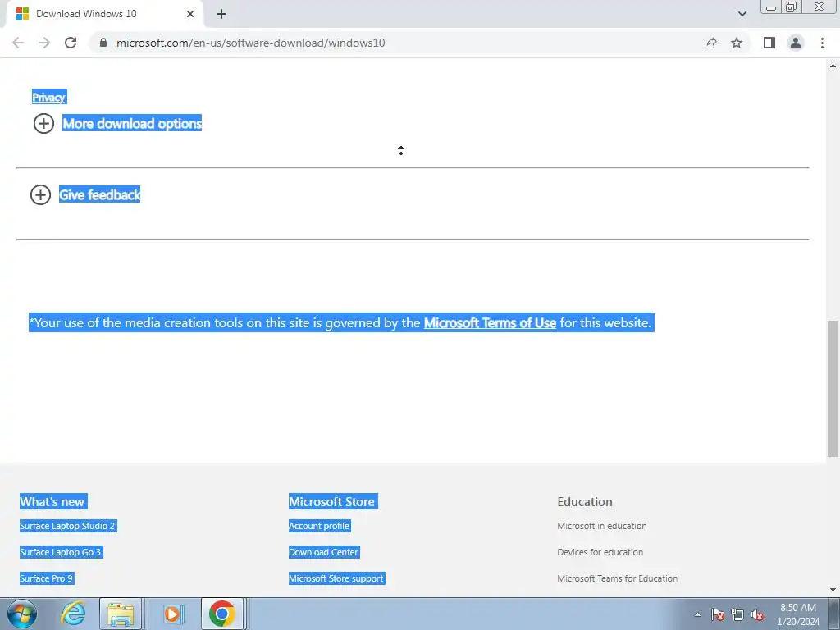Image resolution: width=840 pixels, height=630 pixels.
Task: Close the Download Windows 10 tab
Action: (x=190, y=14)
